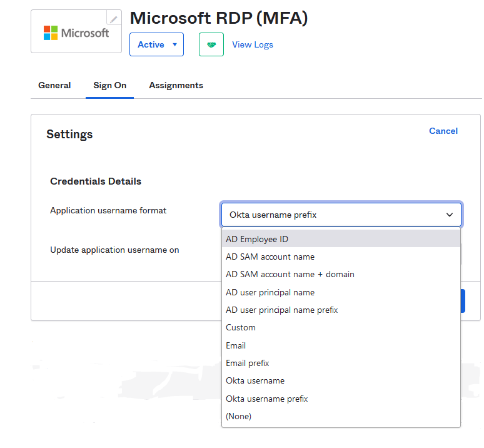Collapse the Application username format combo box

pos(341,215)
